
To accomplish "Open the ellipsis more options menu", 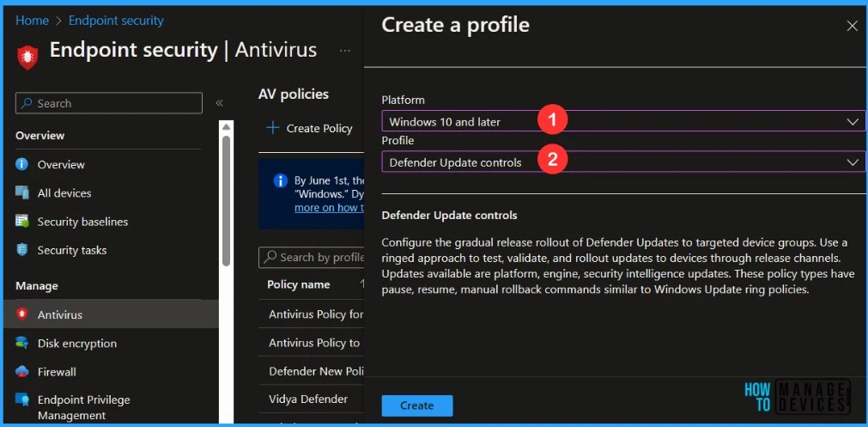I will pyautogui.click(x=345, y=51).
